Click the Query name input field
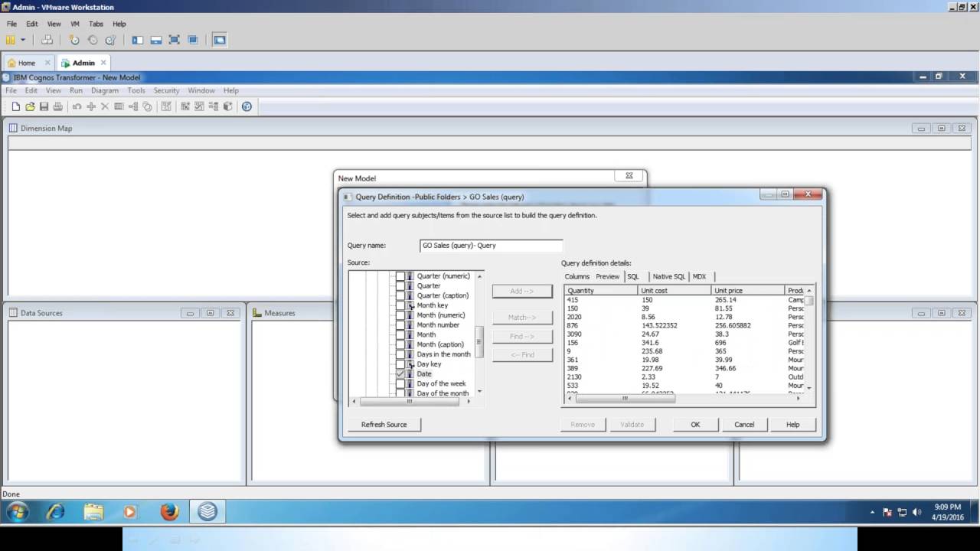Screen dimensions: 980x551 tap(492, 246)
